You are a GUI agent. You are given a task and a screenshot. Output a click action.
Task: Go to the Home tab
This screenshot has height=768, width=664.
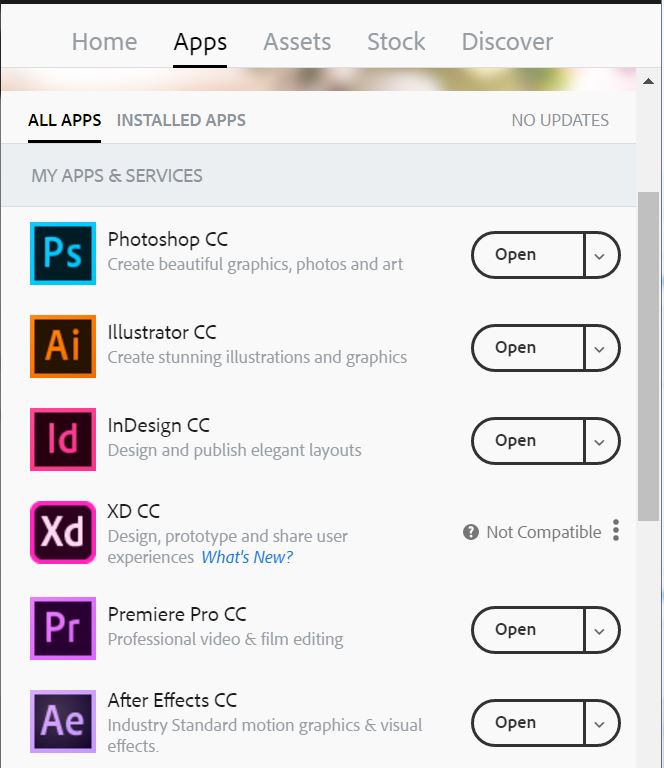pyautogui.click(x=104, y=42)
